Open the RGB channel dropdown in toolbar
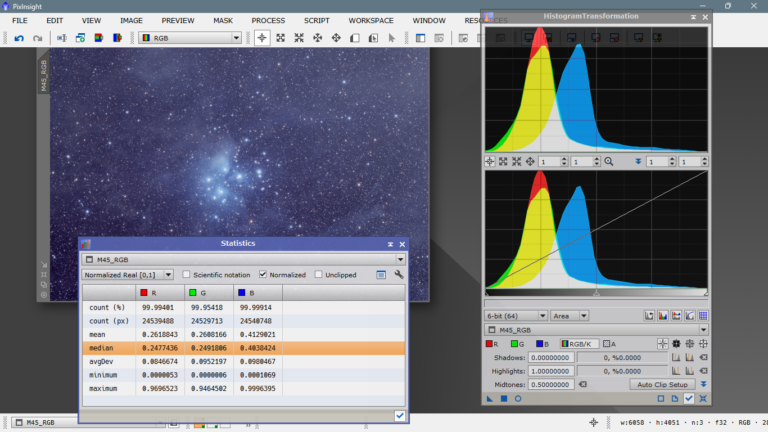This screenshot has height=432, width=768. point(189,38)
